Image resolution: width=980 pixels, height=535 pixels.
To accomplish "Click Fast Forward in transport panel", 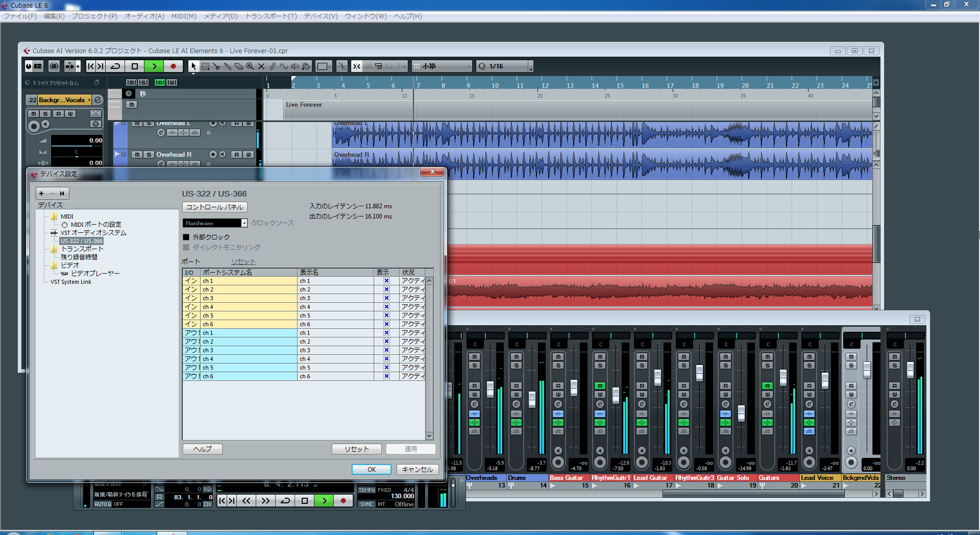I will (x=265, y=501).
